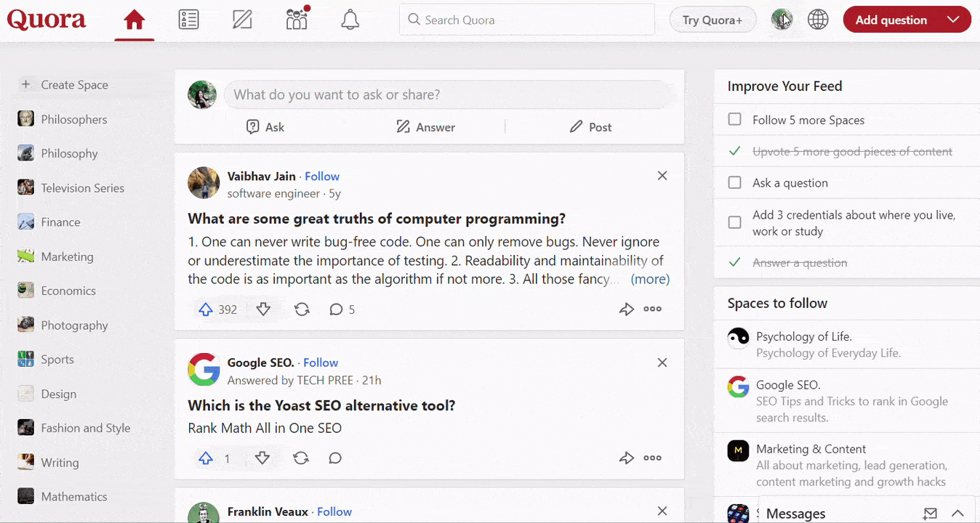The width and height of the screenshot is (980, 523).
Task: Open the Answer pencil icon in navbar
Action: [x=242, y=20]
